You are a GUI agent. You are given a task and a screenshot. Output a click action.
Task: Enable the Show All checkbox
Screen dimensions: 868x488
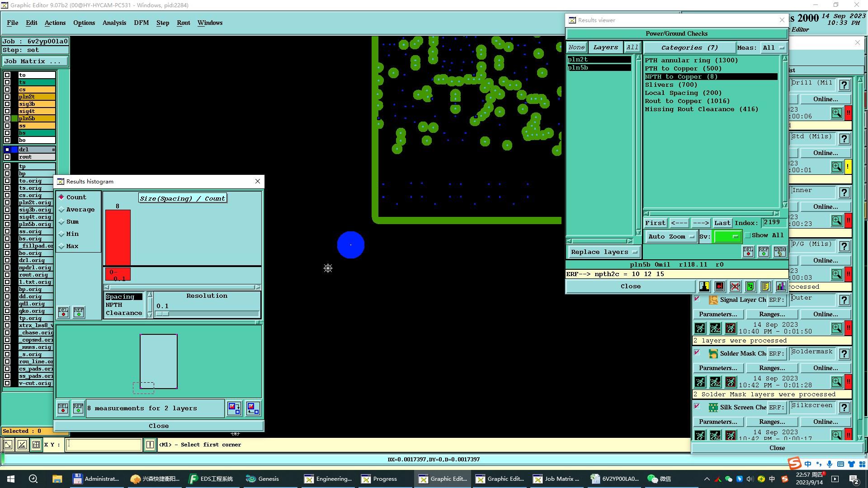pos(748,235)
